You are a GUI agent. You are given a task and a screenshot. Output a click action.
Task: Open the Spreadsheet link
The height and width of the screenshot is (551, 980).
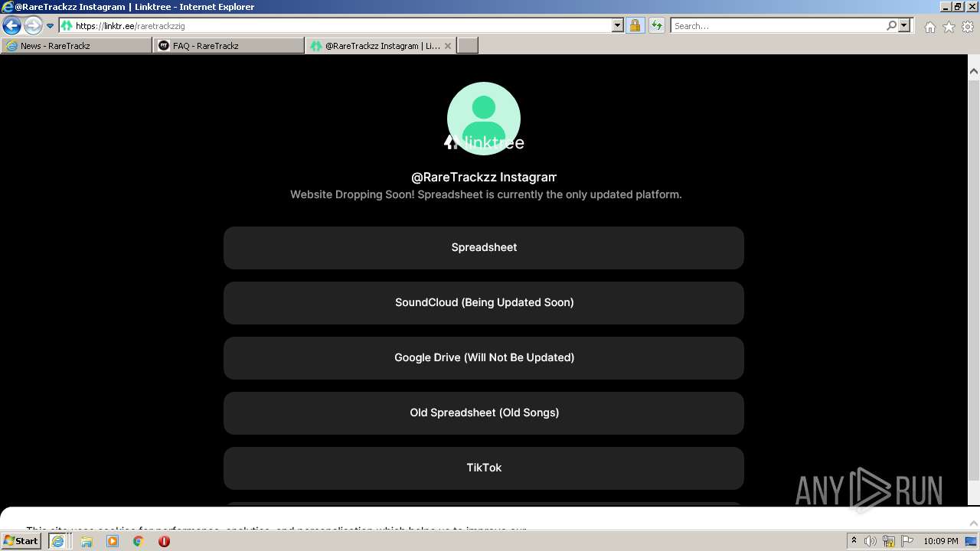(x=484, y=248)
